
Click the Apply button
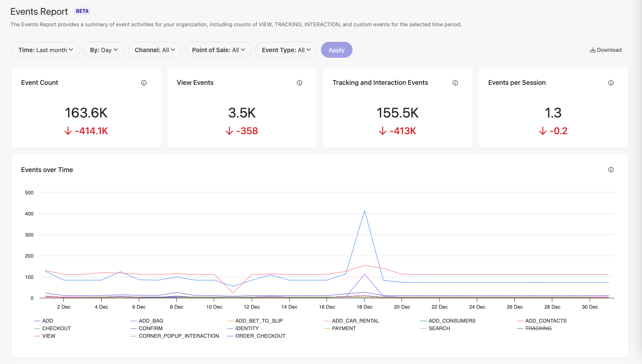pyautogui.click(x=337, y=50)
